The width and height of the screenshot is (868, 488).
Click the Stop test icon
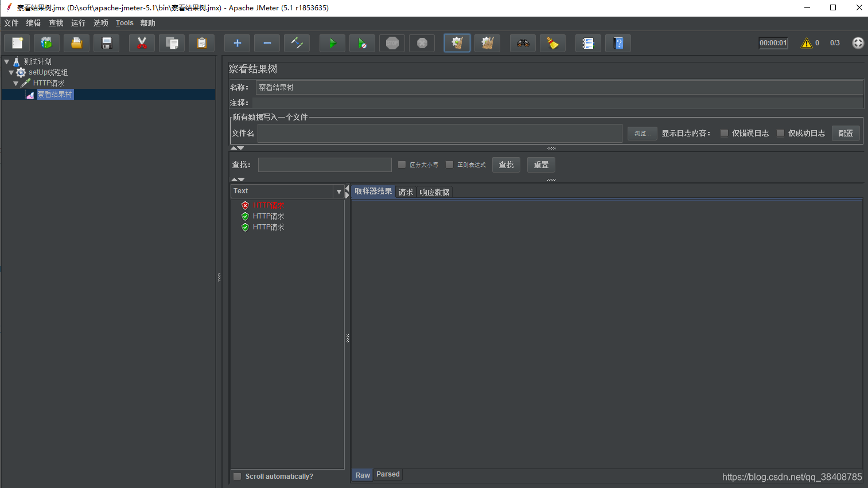pyautogui.click(x=392, y=43)
